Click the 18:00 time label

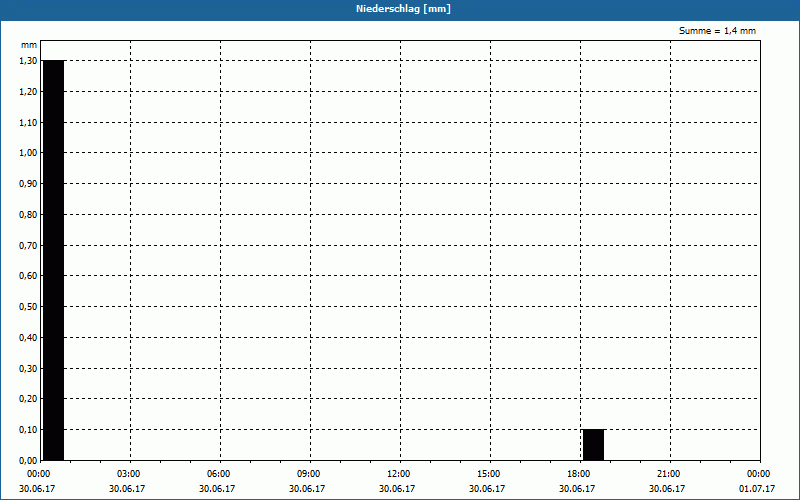(x=578, y=474)
